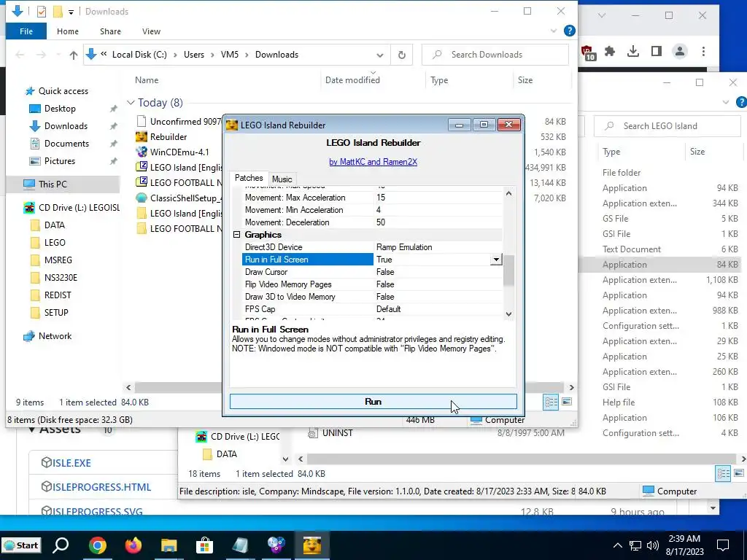Collapse the Graphics category in Rebuilder

(x=237, y=235)
